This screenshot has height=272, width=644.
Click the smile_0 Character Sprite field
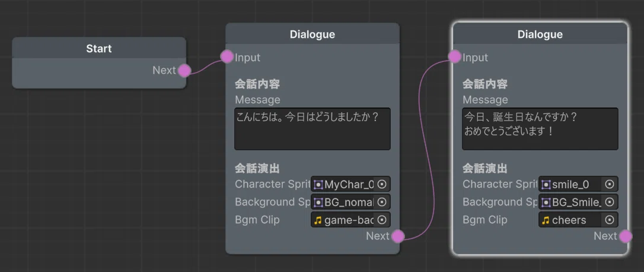coord(578,184)
